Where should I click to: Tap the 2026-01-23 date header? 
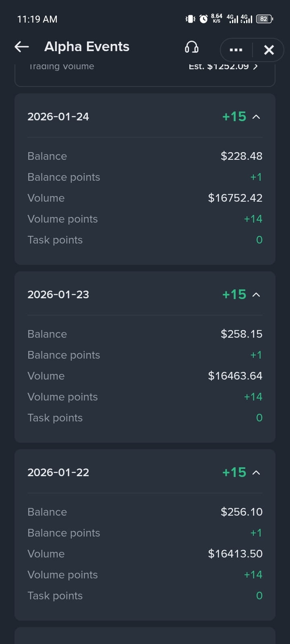point(58,295)
